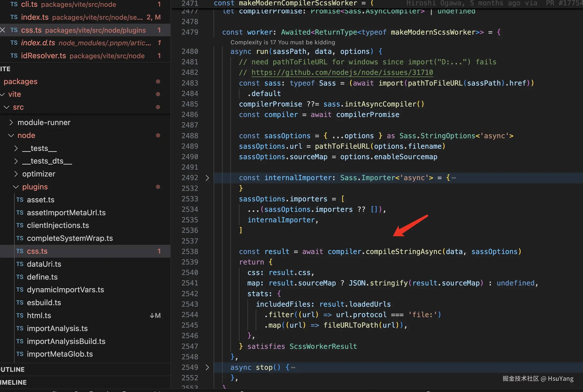Open the nodejs GitHub issue link in comment
Screen dimensions: 583x392
(x=342, y=72)
